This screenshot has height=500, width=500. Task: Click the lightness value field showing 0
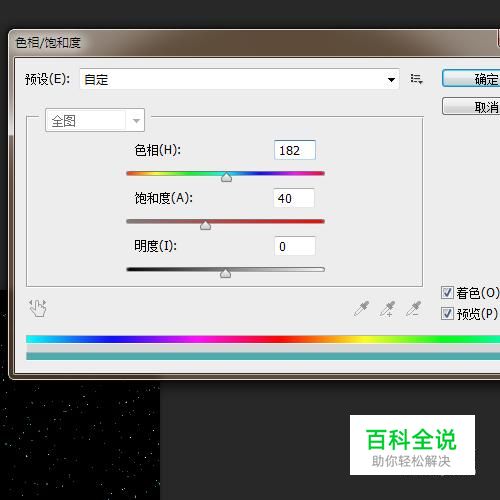[x=295, y=246]
